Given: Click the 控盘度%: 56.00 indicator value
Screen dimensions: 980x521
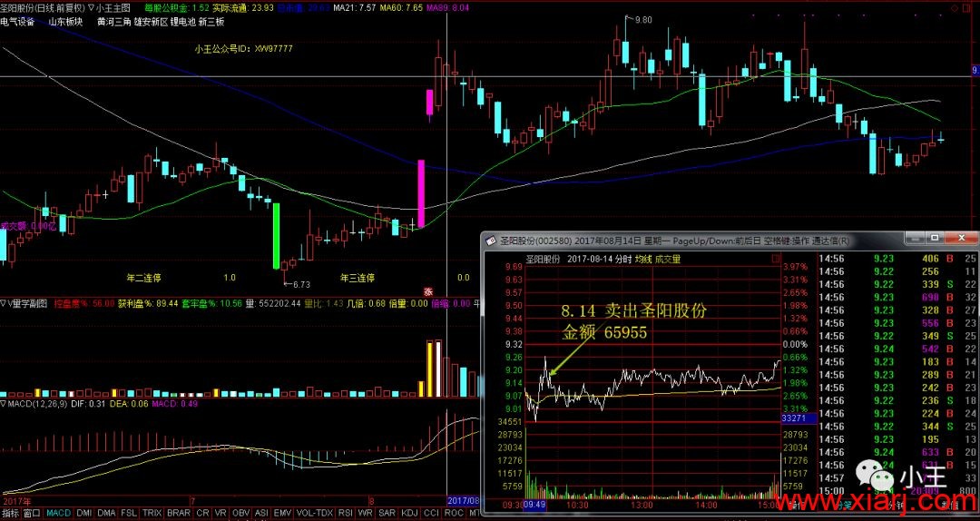Looking at the screenshot, I should 84,303.
